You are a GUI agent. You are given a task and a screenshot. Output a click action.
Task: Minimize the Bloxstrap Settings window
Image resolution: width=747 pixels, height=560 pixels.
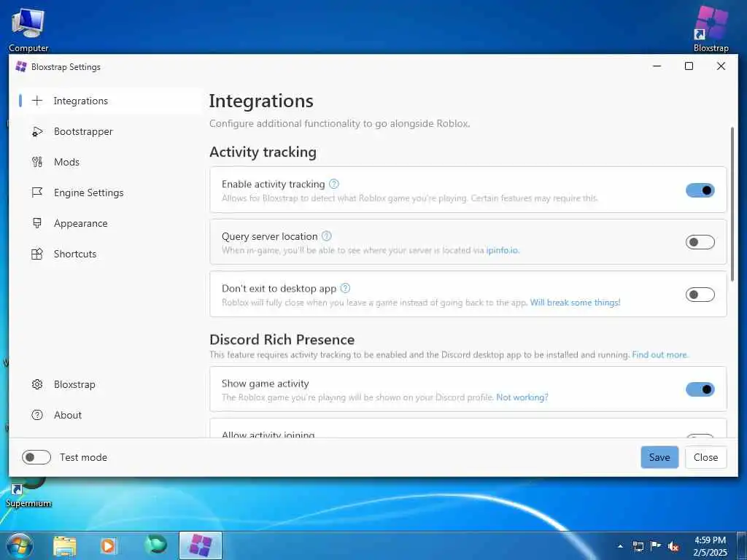pyautogui.click(x=657, y=66)
